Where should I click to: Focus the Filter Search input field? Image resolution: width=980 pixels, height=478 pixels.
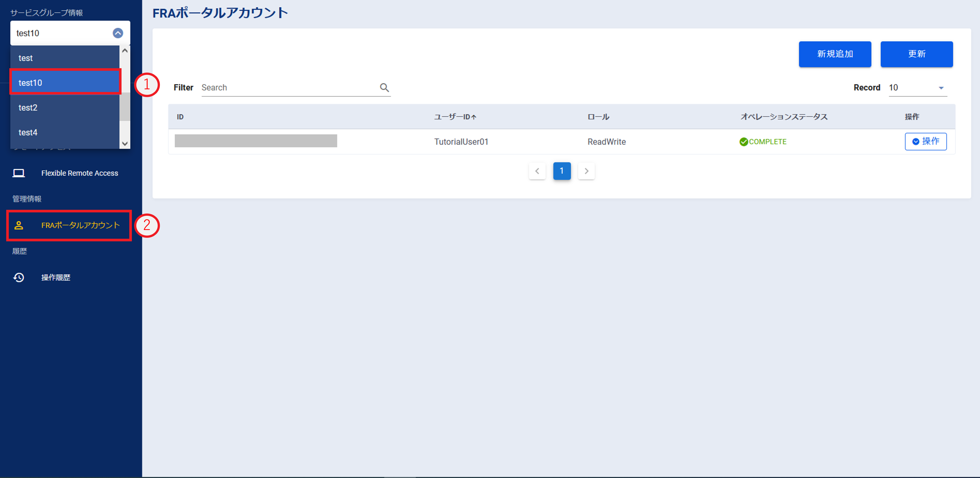pyautogui.click(x=289, y=88)
